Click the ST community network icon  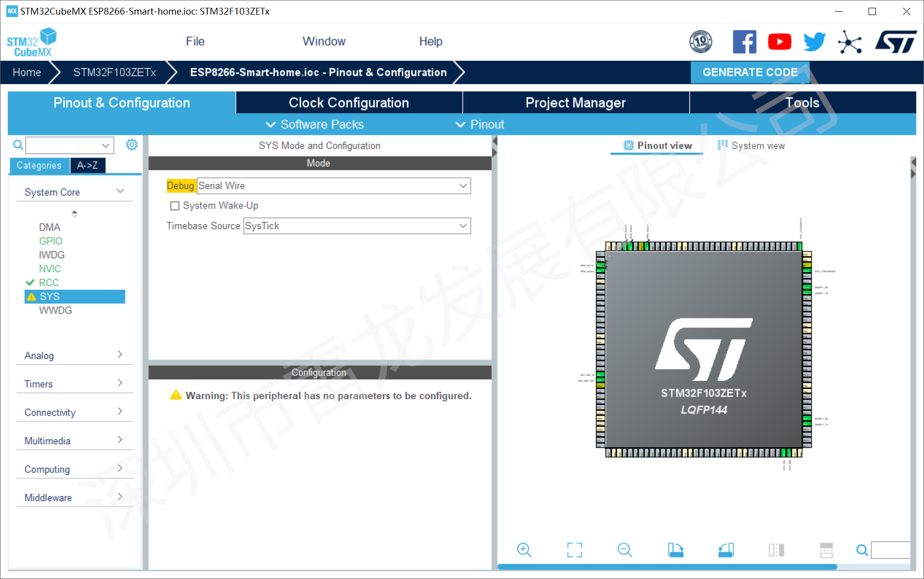(x=850, y=42)
